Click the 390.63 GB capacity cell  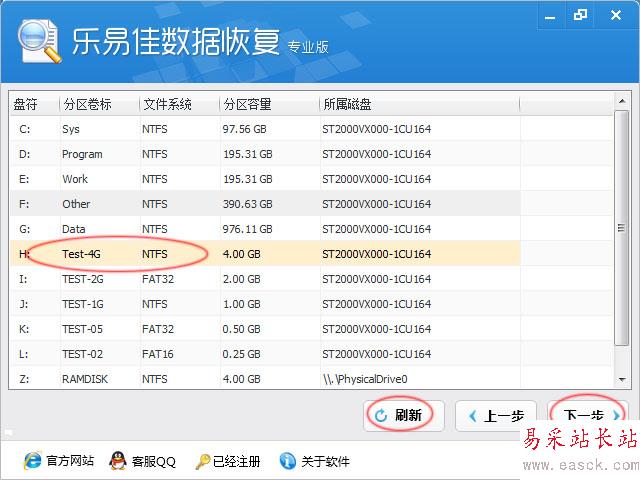pos(247,204)
